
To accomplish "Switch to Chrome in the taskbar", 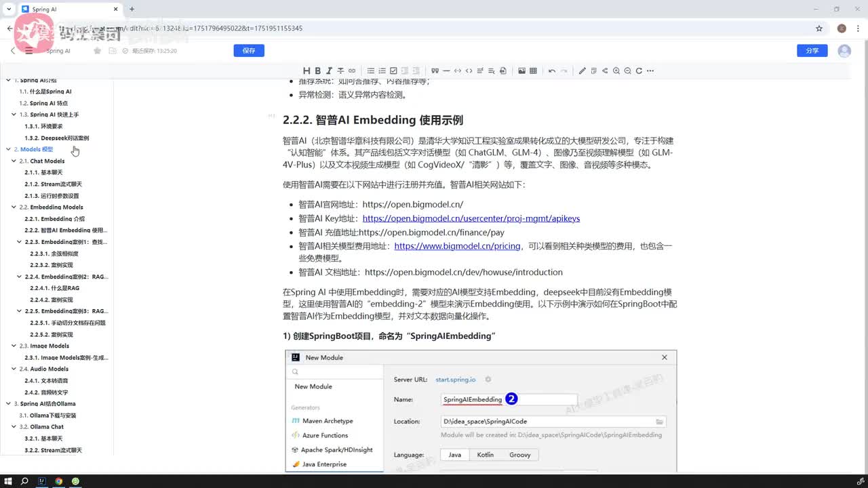I will point(59,481).
